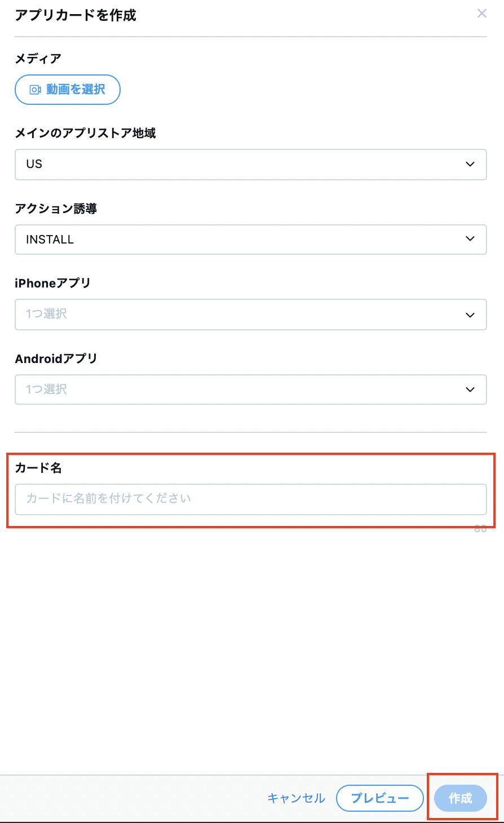
Task: Open the メインのアプリストア地域 dropdown showing US
Action: tap(251, 164)
